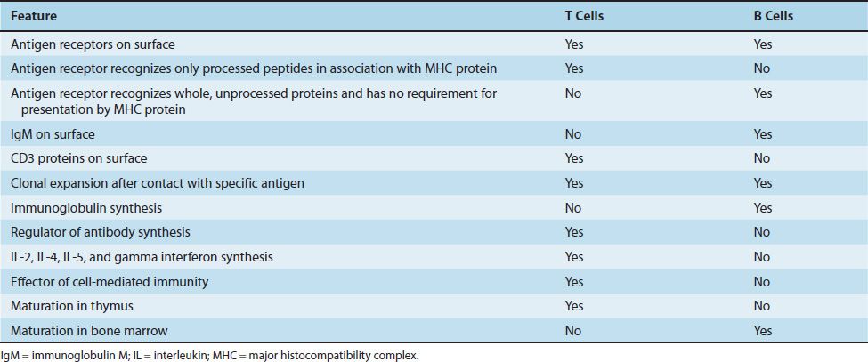Click 'Effector of cell-mediated immunity' text
Viewport: 868px width, 362px height.
110,282
